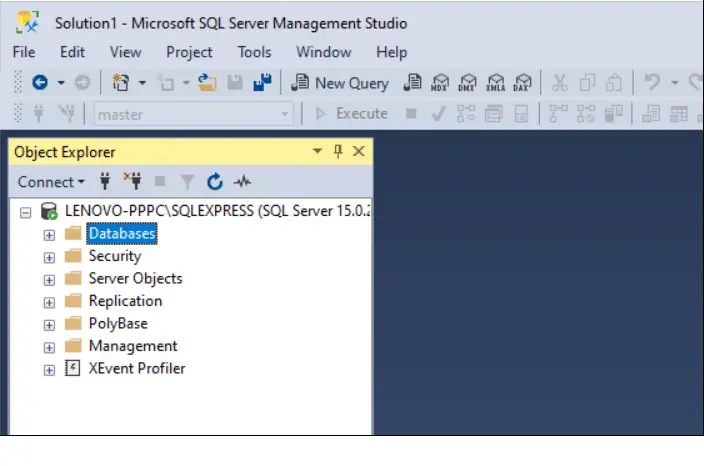Expand the Databases folder
The width and height of the screenshot is (704, 466).
point(49,235)
